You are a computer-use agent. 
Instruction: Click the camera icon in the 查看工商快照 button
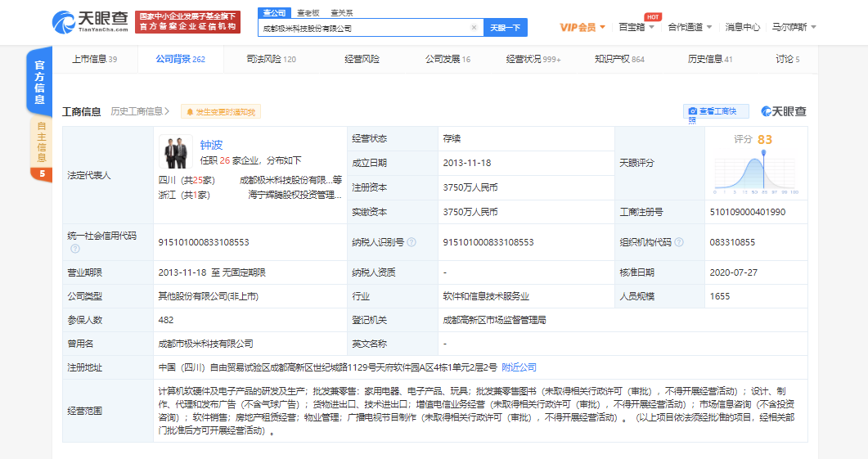coord(692,111)
